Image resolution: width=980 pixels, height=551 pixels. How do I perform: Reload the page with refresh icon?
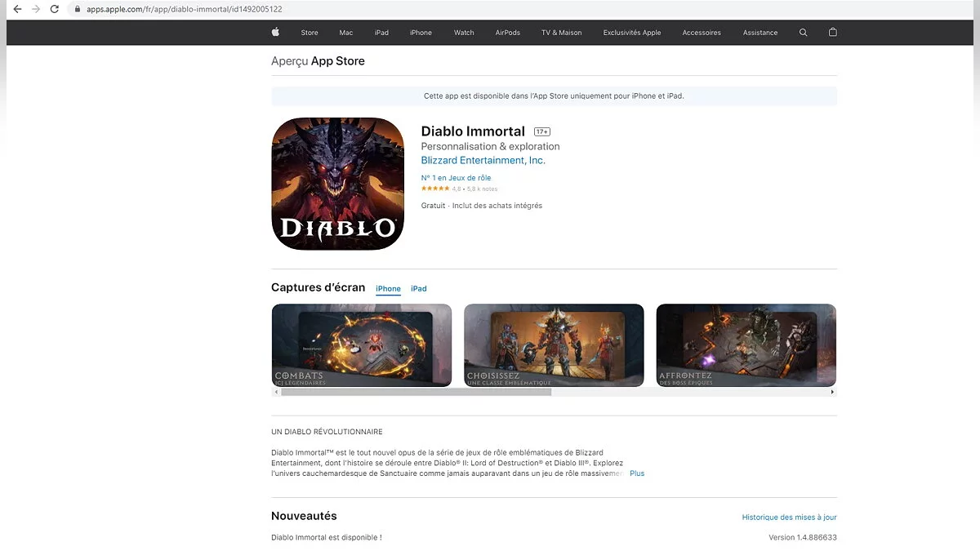pos(55,9)
